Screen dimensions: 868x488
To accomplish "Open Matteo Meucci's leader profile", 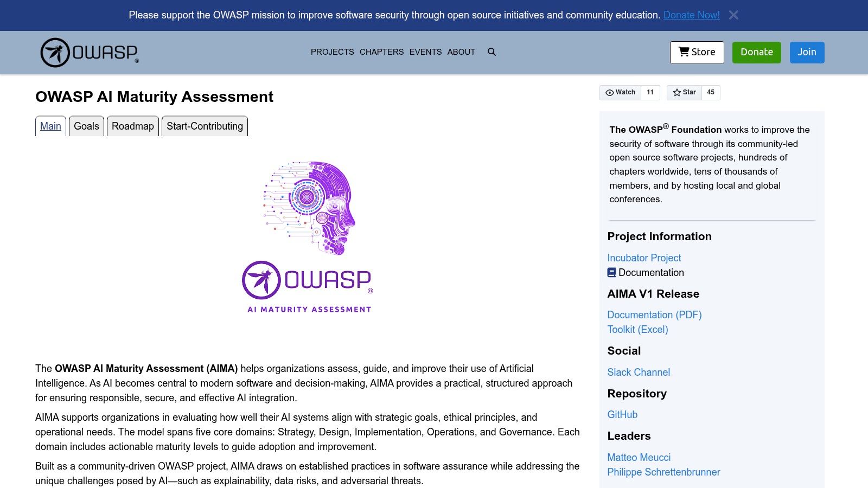I will (x=639, y=458).
